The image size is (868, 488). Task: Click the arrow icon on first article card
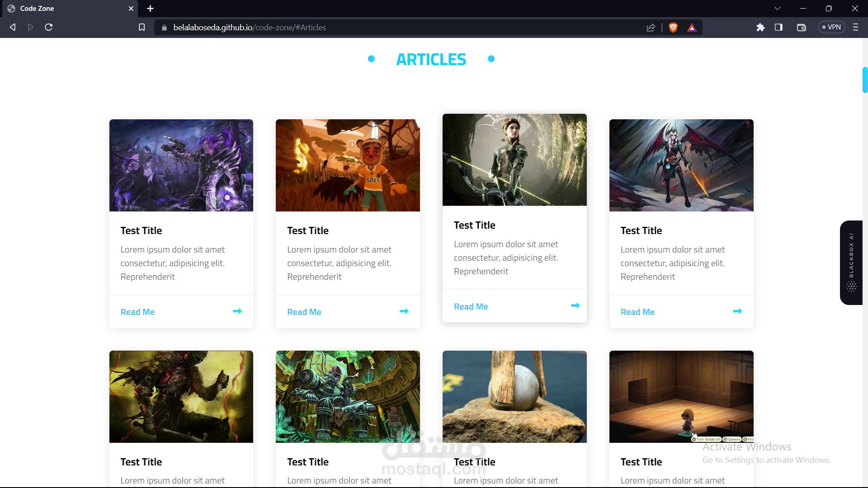tap(237, 311)
